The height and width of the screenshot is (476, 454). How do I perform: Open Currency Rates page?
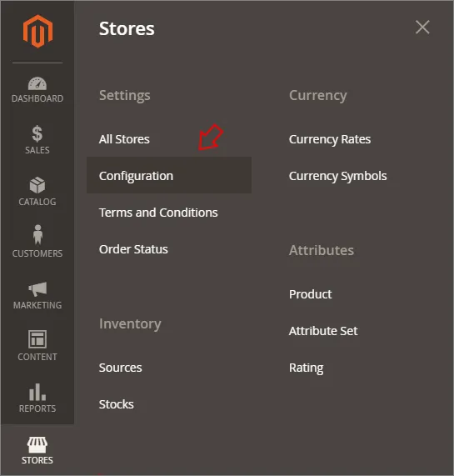click(330, 140)
